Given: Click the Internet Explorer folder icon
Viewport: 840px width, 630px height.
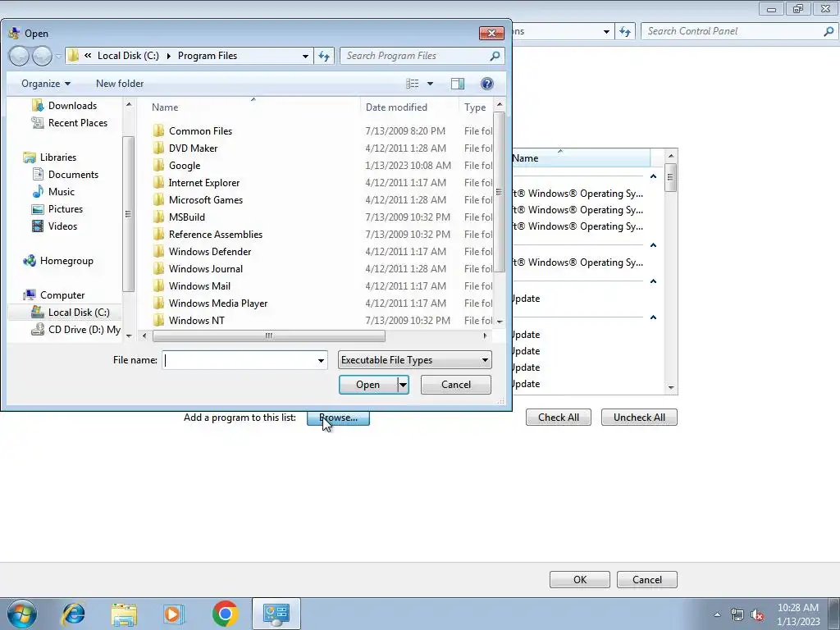Looking at the screenshot, I should pyautogui.click(x=158, y=183).
